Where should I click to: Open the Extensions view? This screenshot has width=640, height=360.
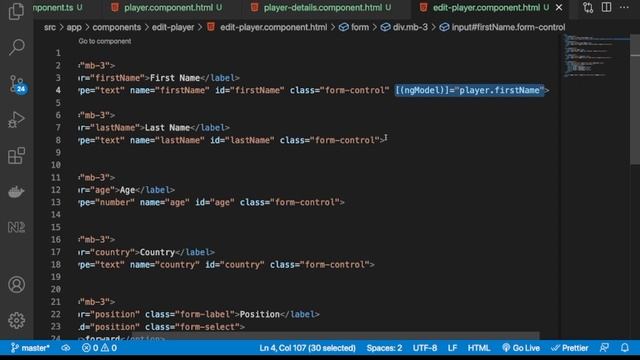[x=16, y=156]
